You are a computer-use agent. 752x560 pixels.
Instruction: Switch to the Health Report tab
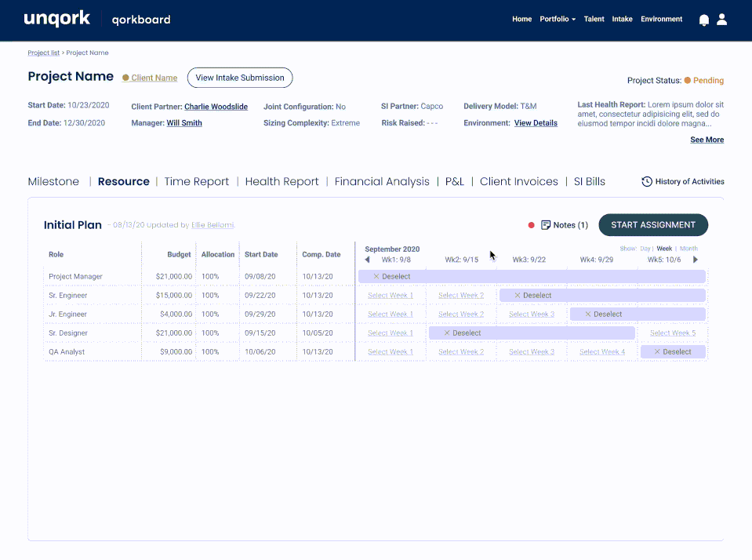click(x=282, y=181)
